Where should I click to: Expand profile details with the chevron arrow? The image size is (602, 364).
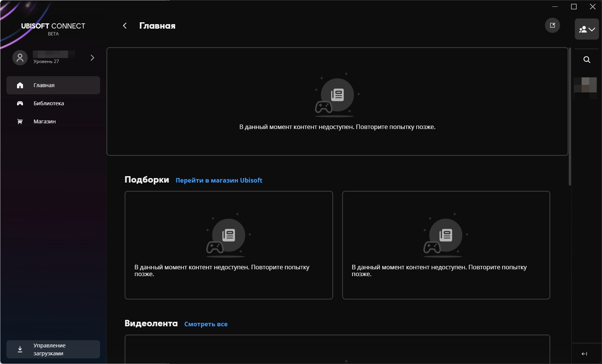coord(92,58)
